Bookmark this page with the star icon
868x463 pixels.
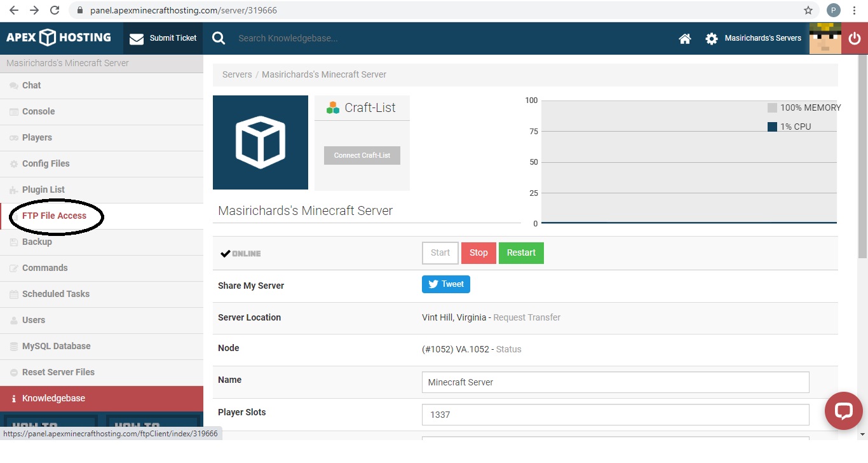(x=808, y=10)
